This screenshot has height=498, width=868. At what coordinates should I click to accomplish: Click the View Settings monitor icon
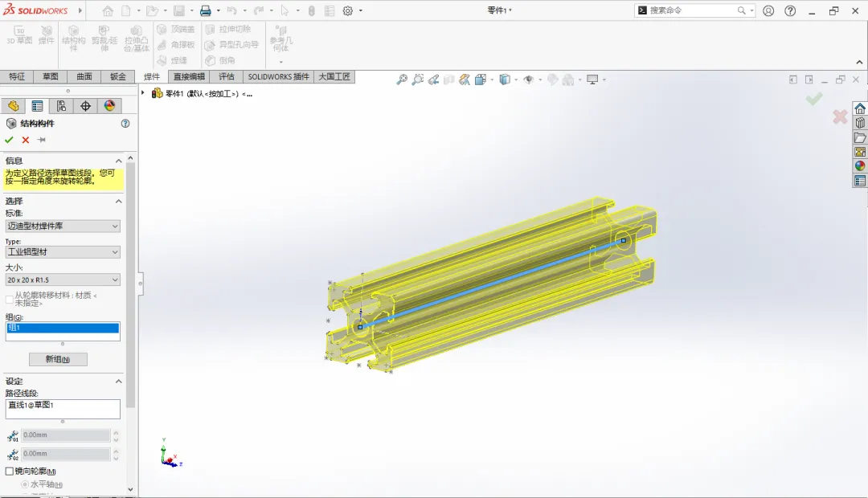pos(592,80)
